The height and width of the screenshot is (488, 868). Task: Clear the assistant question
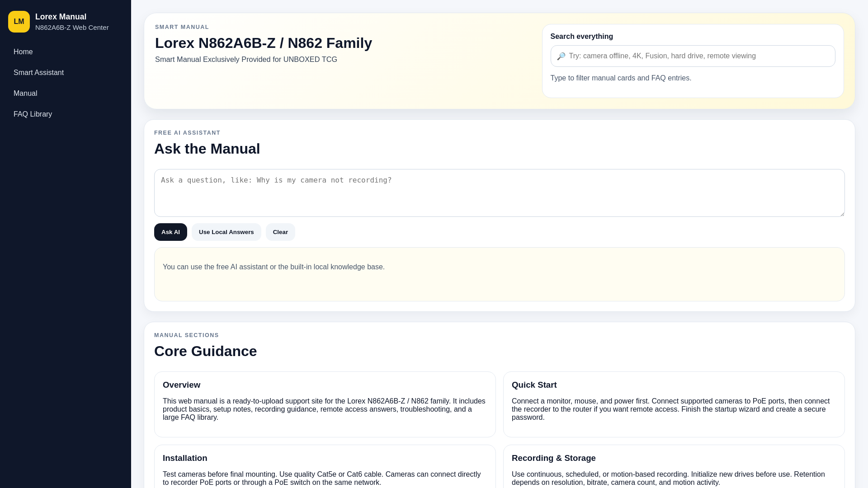(280, 232)
